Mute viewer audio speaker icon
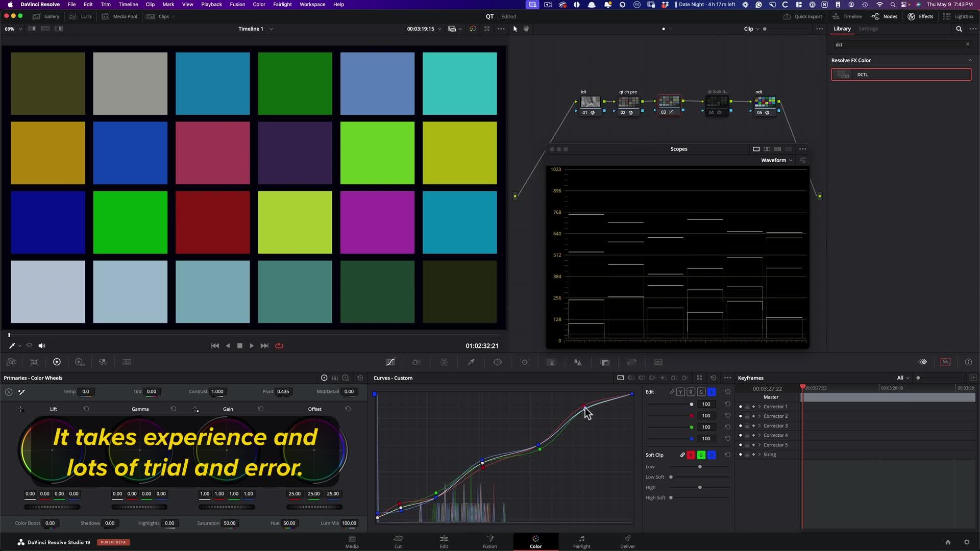This screenshot has height=551, width=980. (x=42, y=346)
